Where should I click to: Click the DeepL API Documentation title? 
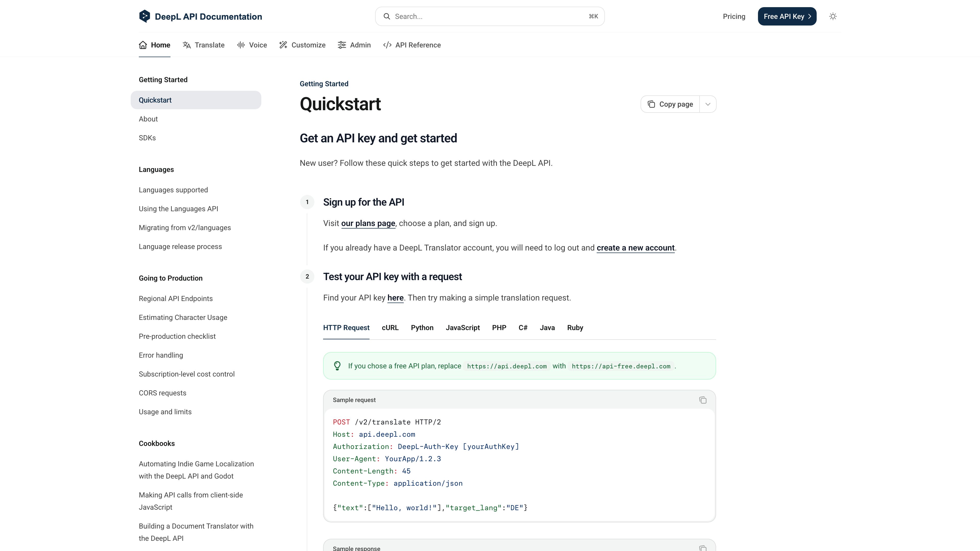coord(209,16)
